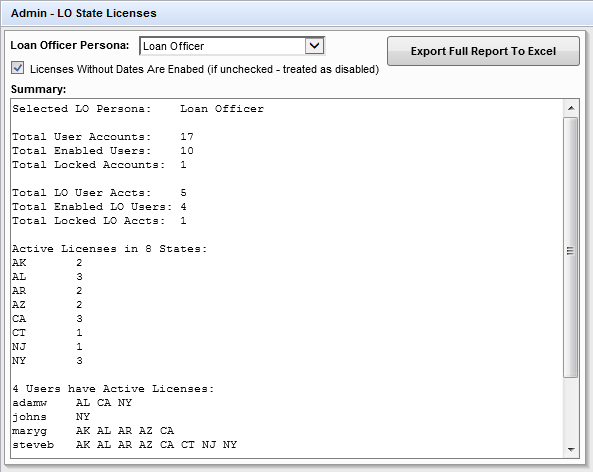Image resolution: width=593 pixels, height=472 pixels.
Task: Uncheck Licenses Without Dates Are Enabled checkbox
Action: [17, 68]
